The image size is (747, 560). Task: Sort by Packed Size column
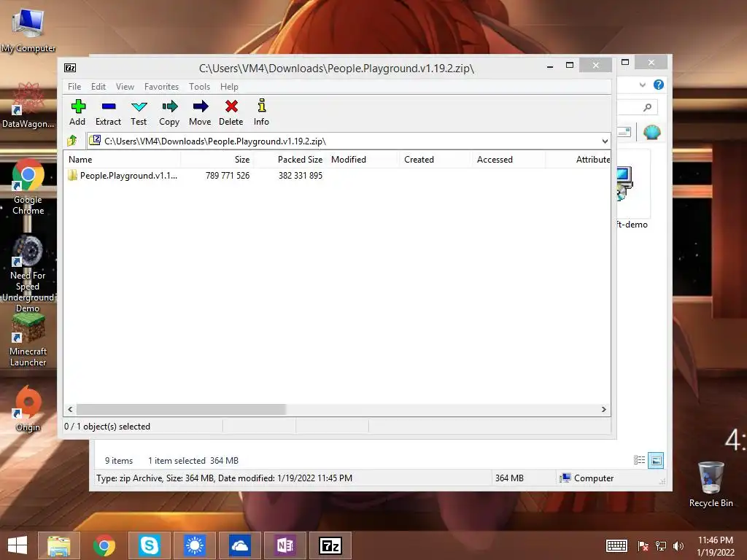click(x=290, y=160)
